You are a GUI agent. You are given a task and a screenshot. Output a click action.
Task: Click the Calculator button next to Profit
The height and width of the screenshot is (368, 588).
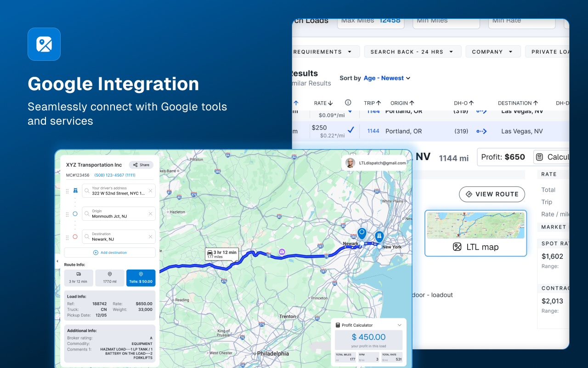pos(552,157)
